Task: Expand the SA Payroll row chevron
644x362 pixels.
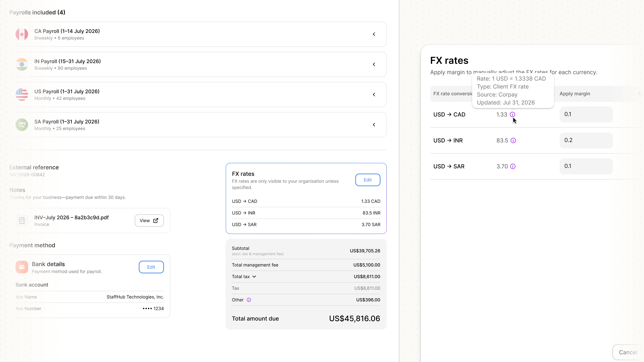Action: [374, 125]
